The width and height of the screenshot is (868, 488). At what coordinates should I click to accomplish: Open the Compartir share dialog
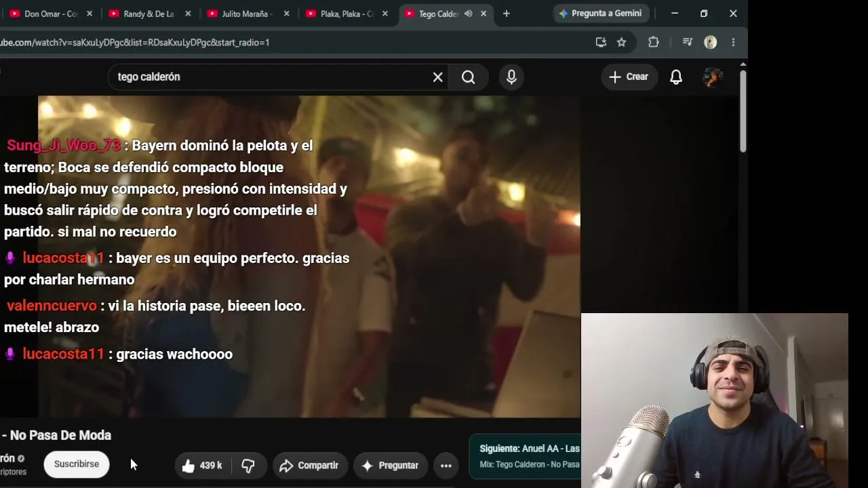point(309,466)
